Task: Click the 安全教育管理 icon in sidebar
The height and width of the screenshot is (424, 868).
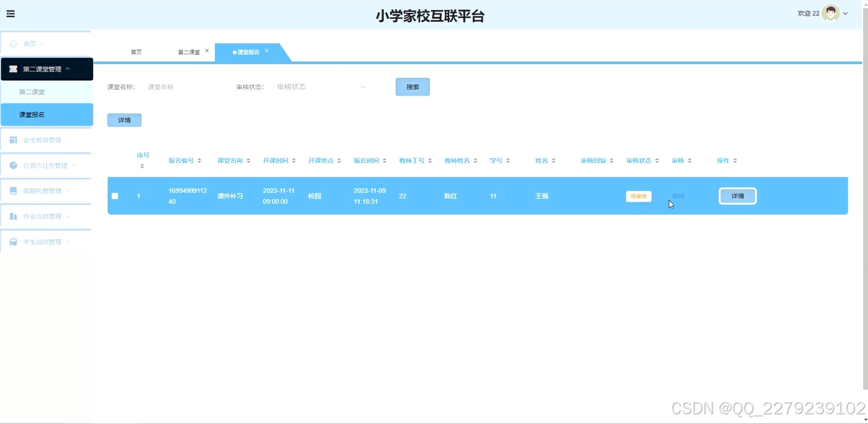Action: pyautogui.click(x=13, y=140)
